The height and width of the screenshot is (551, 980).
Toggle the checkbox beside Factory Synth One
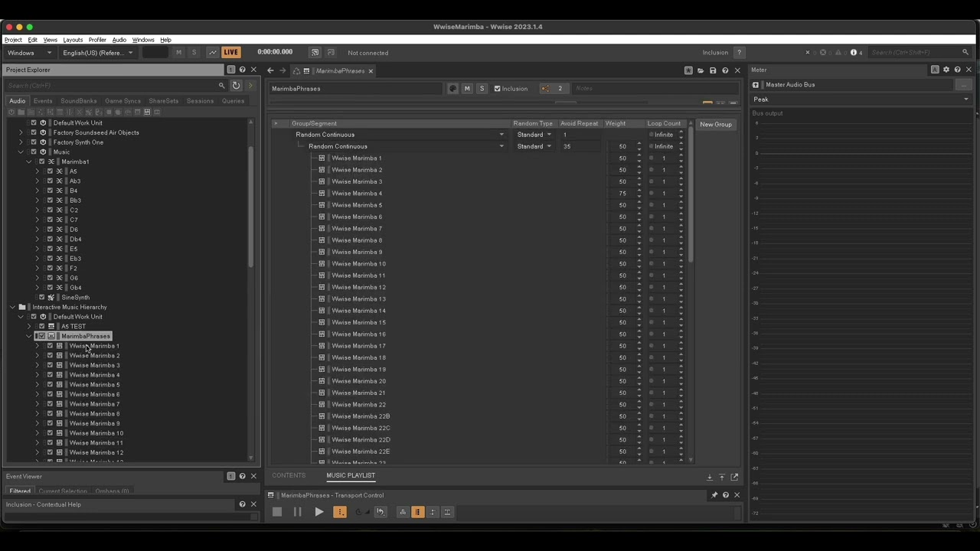coord(33,142)
